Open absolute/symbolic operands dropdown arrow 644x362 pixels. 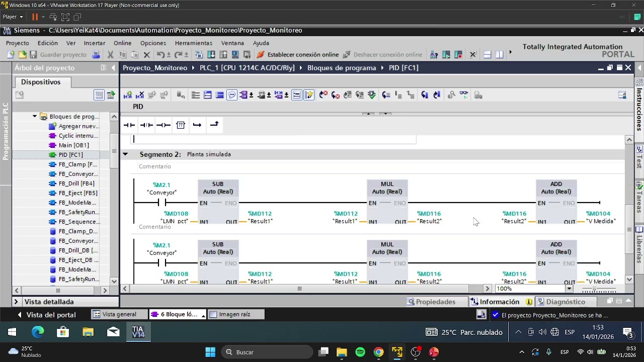(252, 95)
